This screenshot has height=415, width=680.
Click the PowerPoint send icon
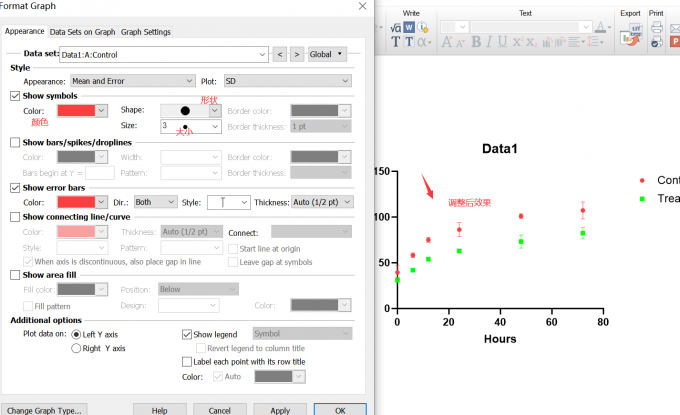[675, 42]
